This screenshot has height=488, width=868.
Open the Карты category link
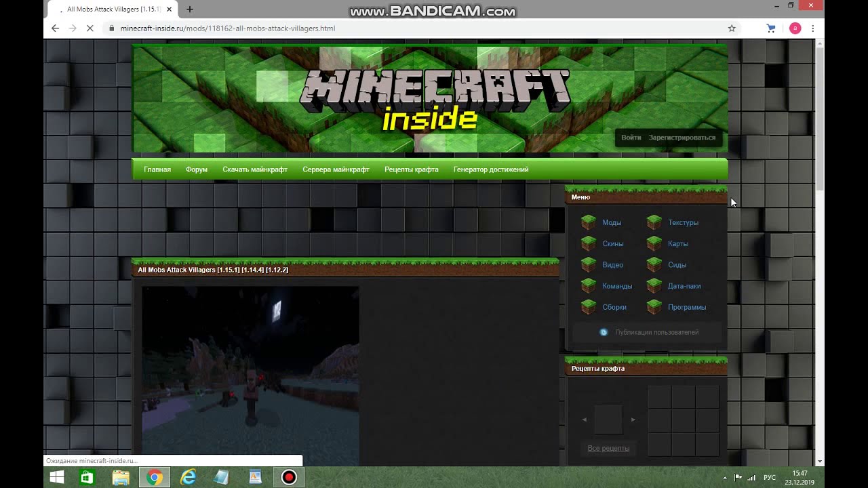678,243
